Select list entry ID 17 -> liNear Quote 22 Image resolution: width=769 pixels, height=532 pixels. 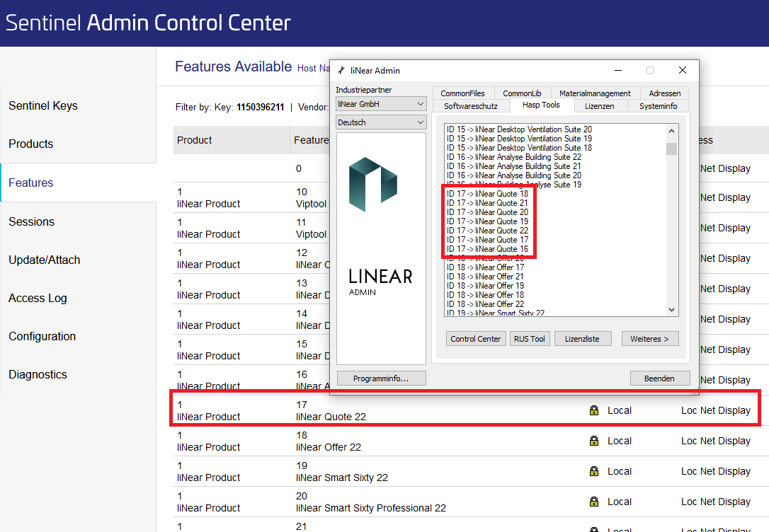[x=487, y=231]
